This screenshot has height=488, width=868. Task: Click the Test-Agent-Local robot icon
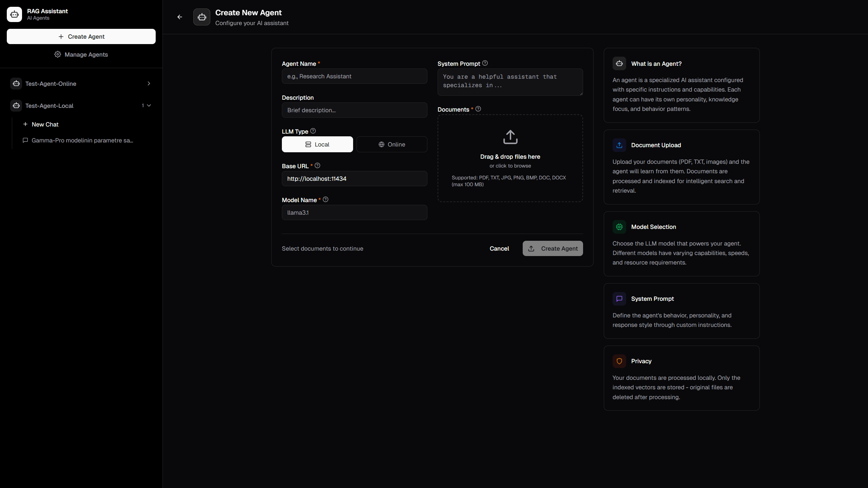click(16, 105)
